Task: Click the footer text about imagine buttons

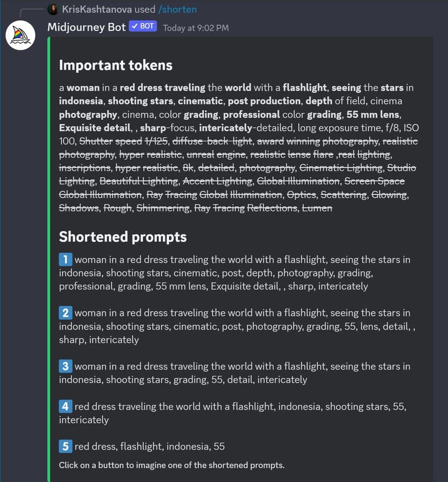Action: [171, 465]
